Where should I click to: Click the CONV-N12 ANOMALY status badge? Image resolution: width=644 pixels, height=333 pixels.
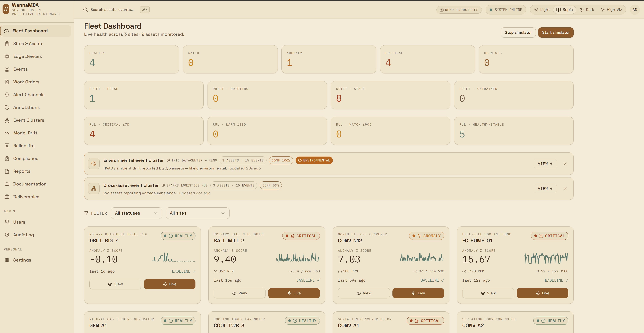click(426, 236)
